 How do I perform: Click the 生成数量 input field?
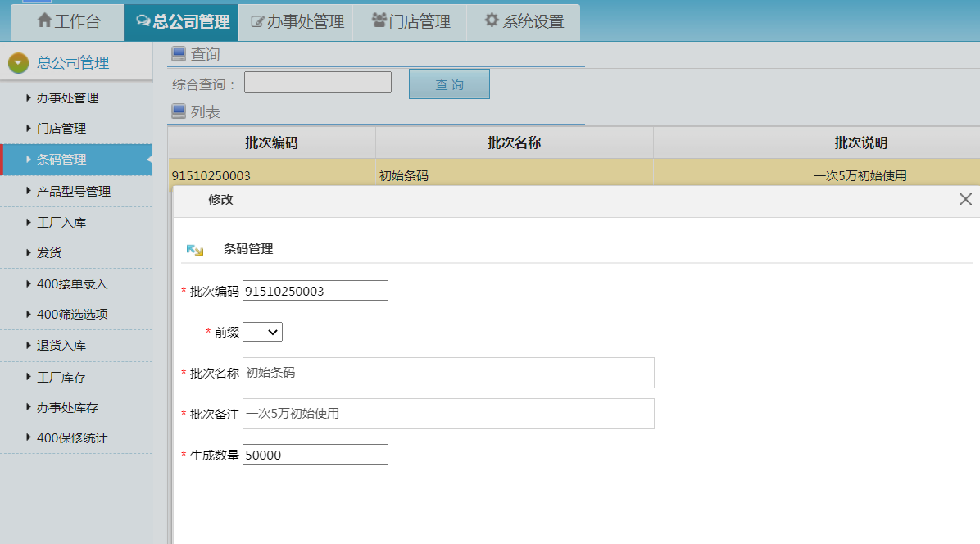(x=315, y=455)
